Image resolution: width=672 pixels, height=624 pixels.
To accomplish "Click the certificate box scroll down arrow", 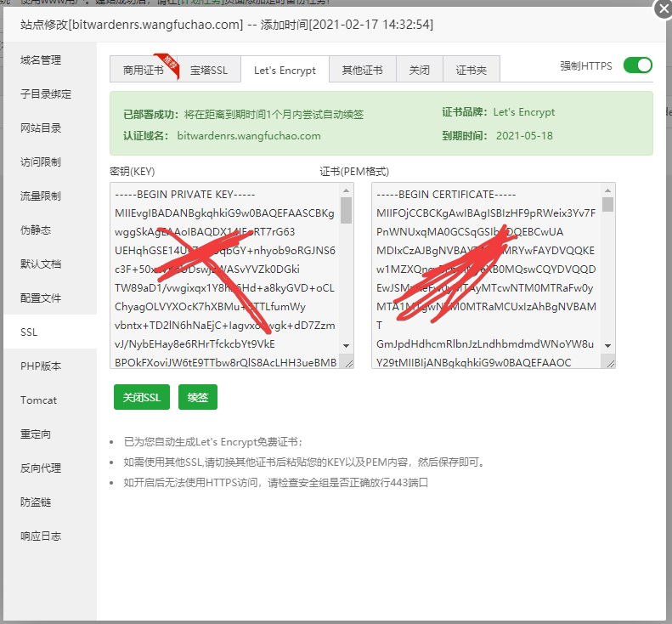I will 607,346.
